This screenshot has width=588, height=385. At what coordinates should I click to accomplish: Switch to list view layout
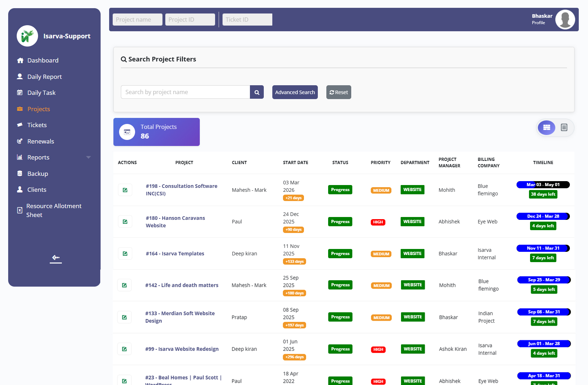[x=564, y=128]
